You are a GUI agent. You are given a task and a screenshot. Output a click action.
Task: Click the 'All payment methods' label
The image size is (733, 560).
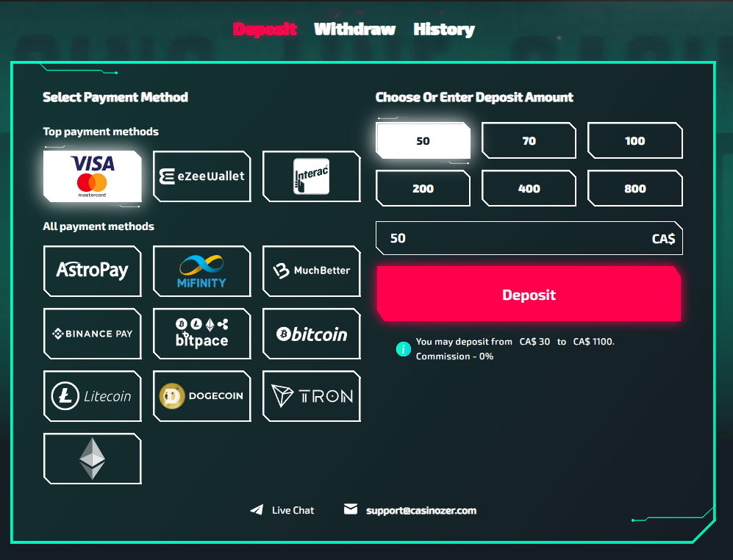point(99,226)
